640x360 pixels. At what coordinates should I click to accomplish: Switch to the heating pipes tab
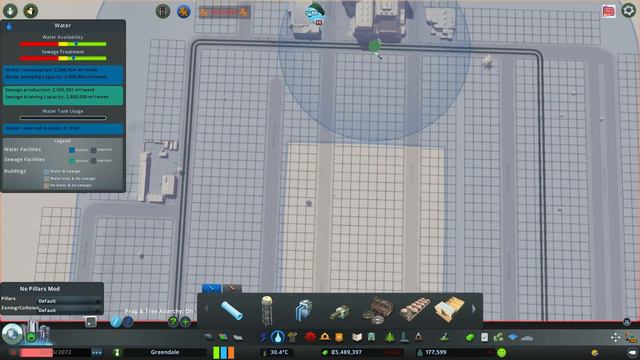point(231,288)
